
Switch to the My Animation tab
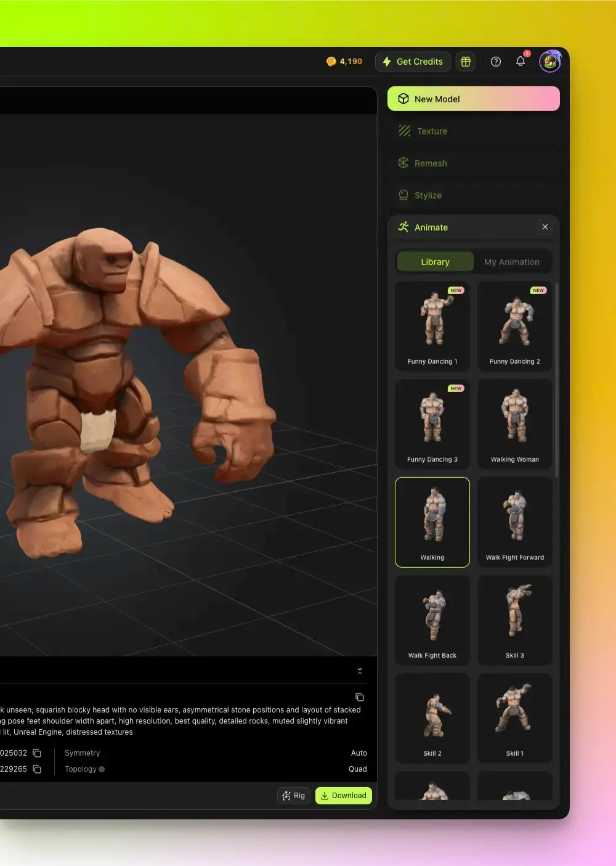(x=512, y=261)
